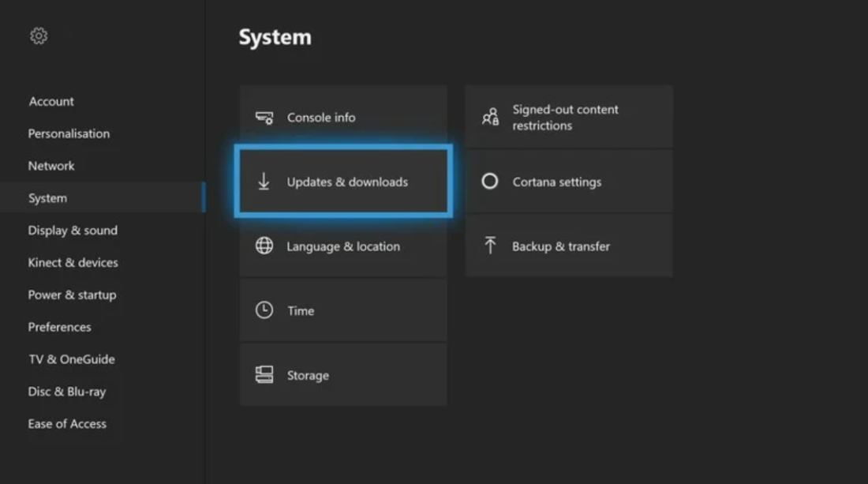Open the Backup & transfer tile

(568, 246)
